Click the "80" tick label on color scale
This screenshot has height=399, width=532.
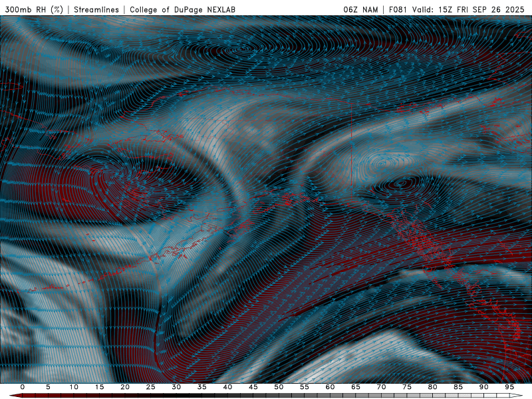pos(432,387)
